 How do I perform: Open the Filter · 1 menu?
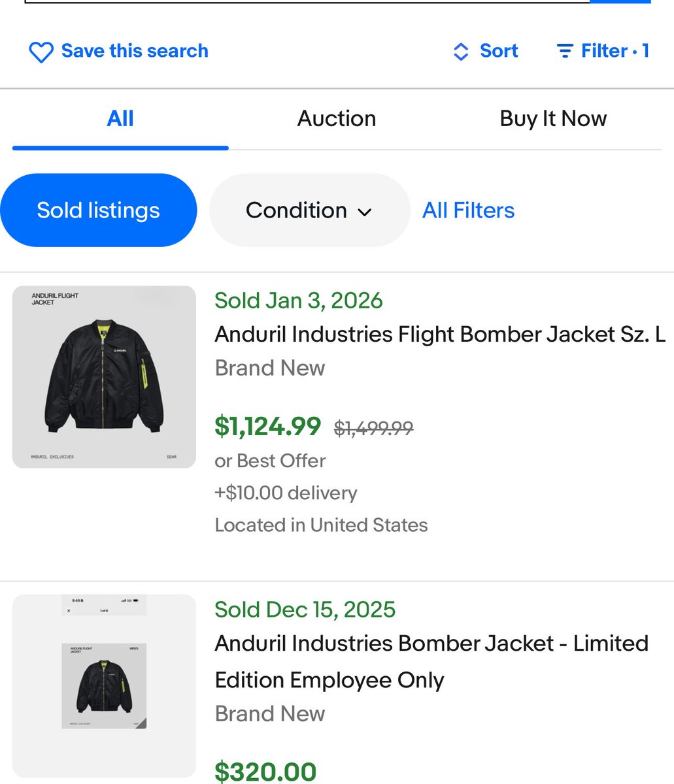[614, 51]
